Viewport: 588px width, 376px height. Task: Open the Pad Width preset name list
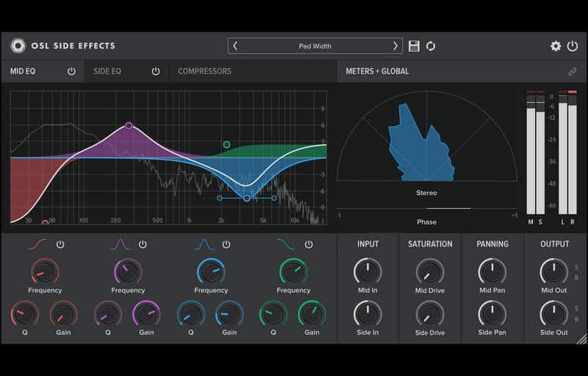tap(315, 46)
